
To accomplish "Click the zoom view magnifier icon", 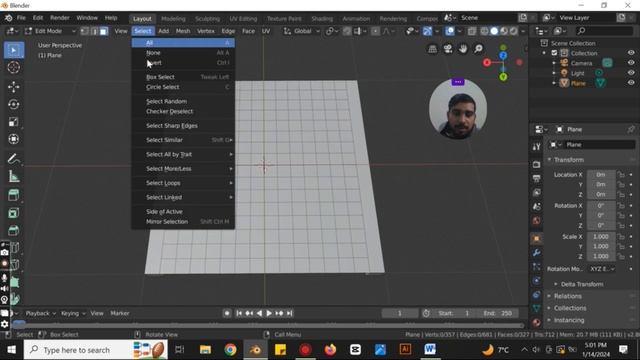I will pos(478,49).
